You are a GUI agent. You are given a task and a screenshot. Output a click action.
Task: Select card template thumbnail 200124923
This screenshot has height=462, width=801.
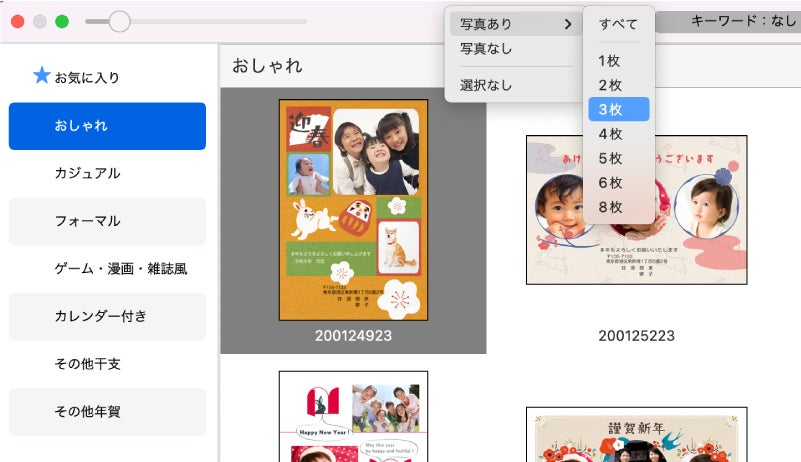354,210
